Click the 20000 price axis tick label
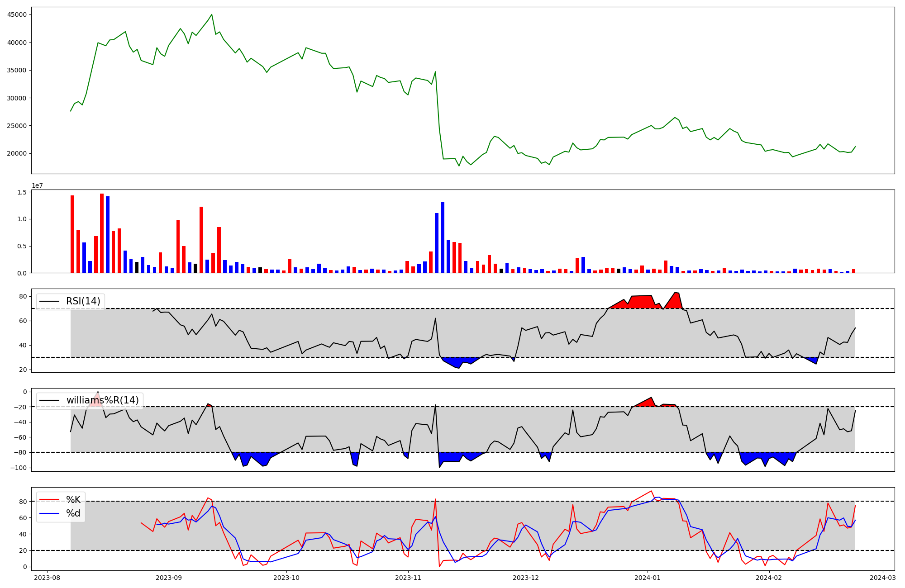The height and width of the screenshot is (588, 905). [17, 153]
